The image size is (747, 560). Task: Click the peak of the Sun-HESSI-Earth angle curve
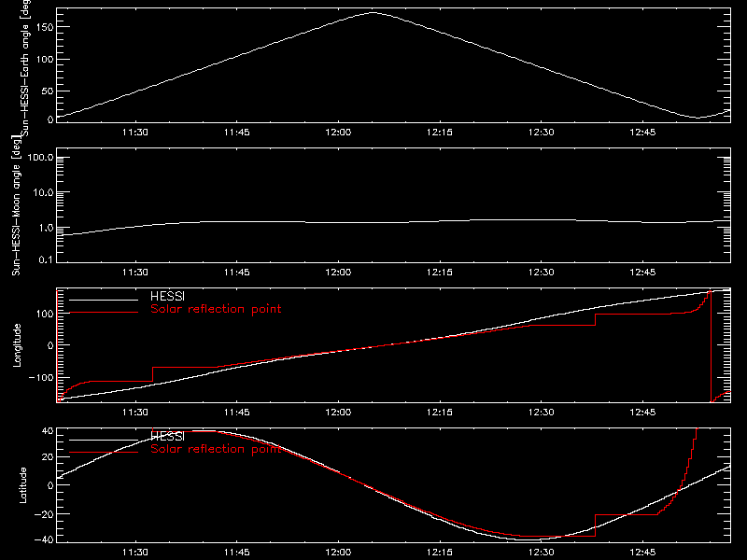tap(373, 13)
